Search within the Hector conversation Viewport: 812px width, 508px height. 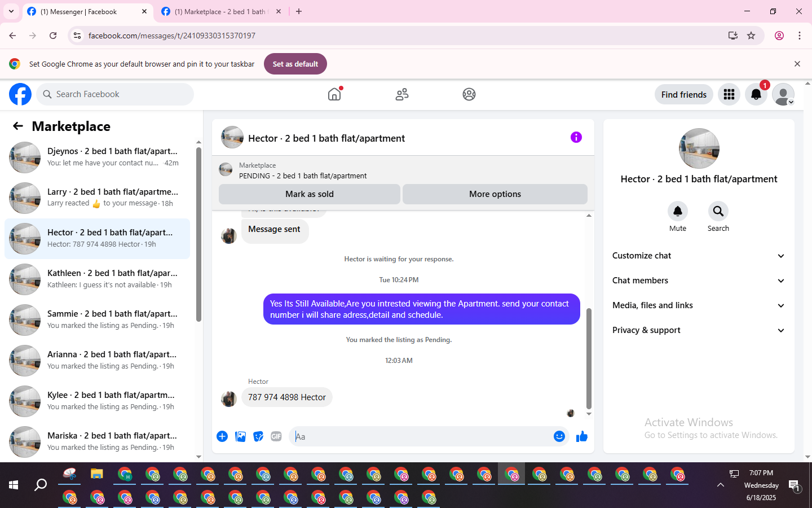click(x=718, y=211)
